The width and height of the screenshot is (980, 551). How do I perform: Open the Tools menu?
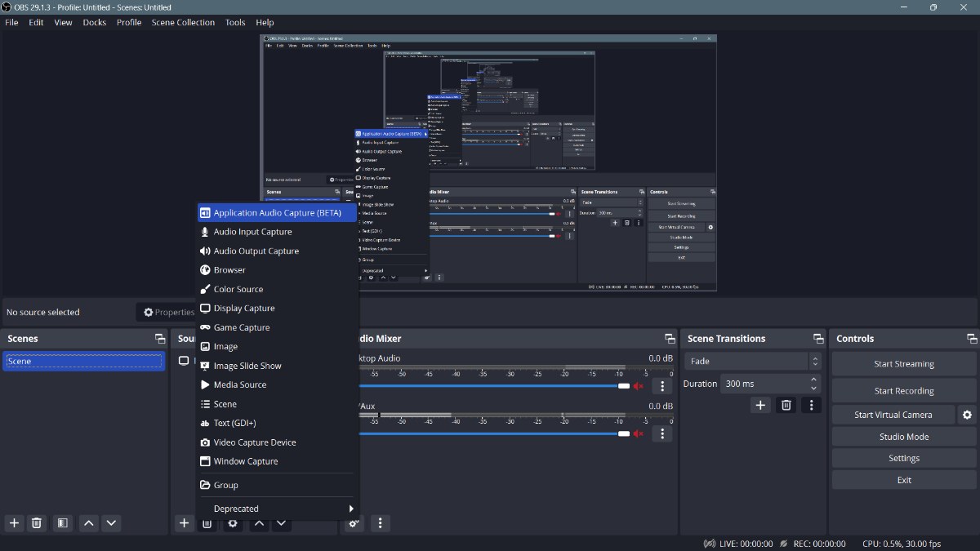point(235,23)
